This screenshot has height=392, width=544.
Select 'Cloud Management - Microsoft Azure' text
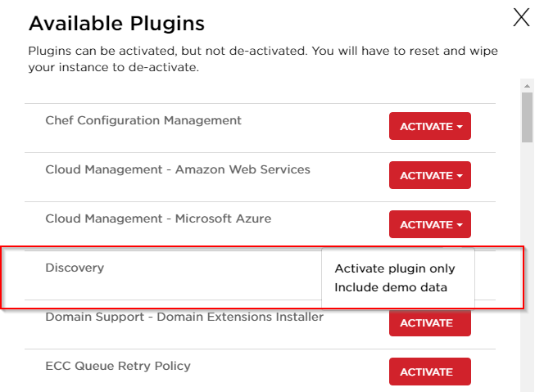[158, 219]
